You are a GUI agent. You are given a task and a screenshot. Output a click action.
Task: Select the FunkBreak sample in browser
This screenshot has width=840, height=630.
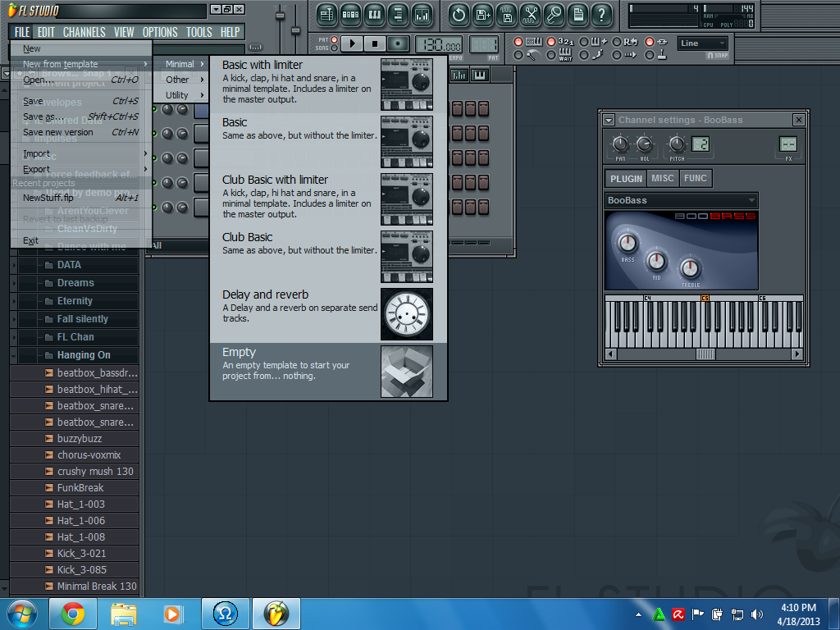75,488
